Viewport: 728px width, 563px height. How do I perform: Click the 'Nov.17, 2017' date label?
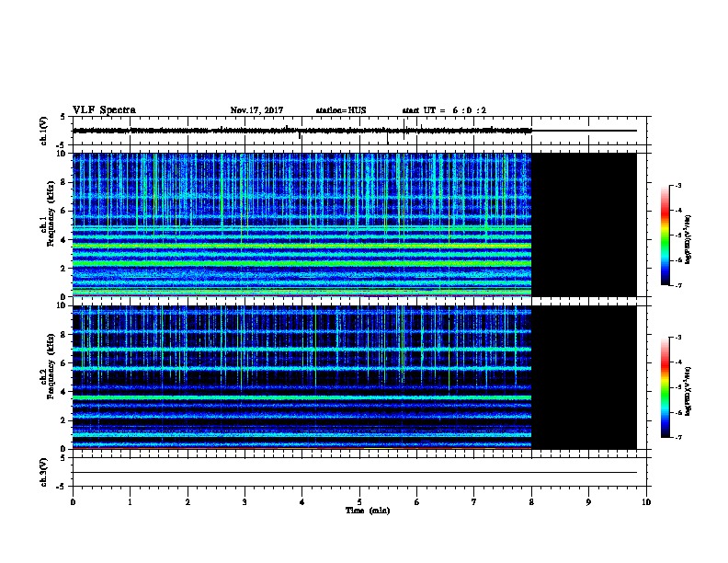256,110
